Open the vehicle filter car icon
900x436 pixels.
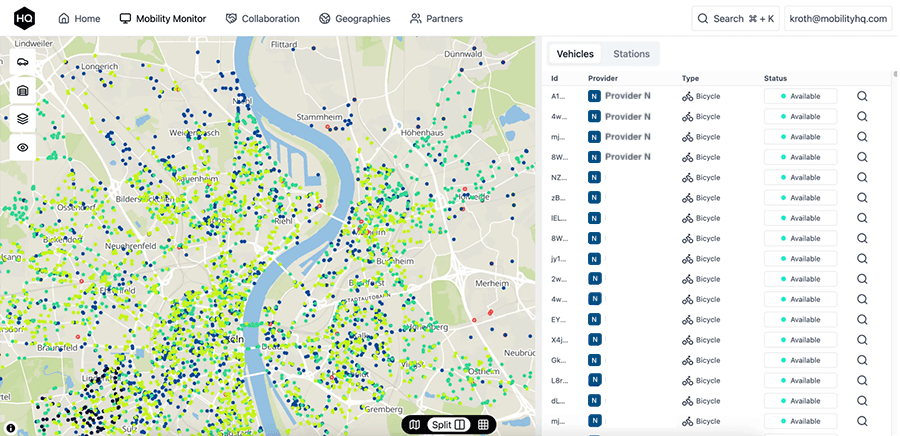click(23, 61)
